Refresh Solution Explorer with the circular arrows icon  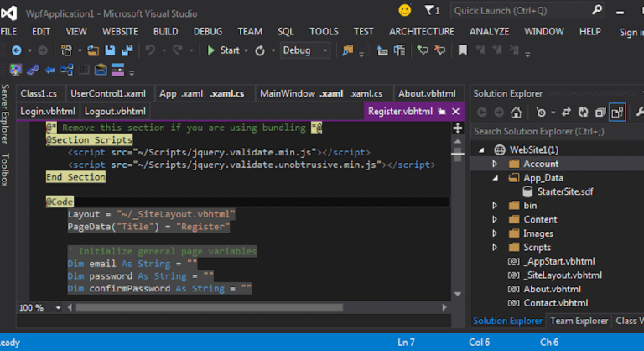click(x=583, y=112)
